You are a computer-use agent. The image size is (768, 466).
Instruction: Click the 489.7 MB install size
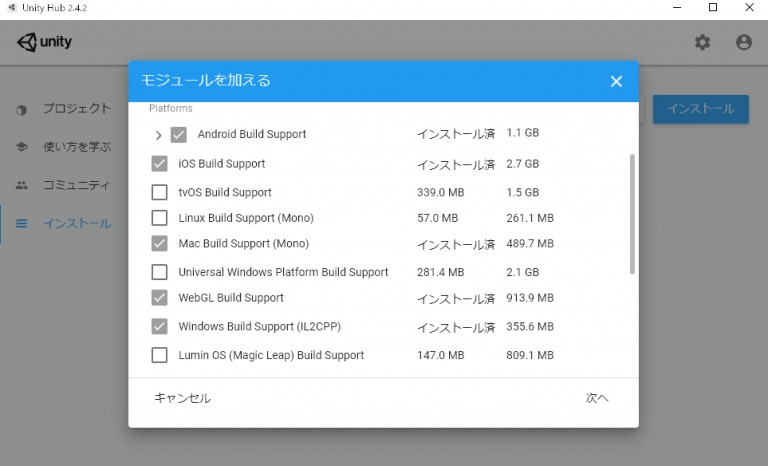530,244
